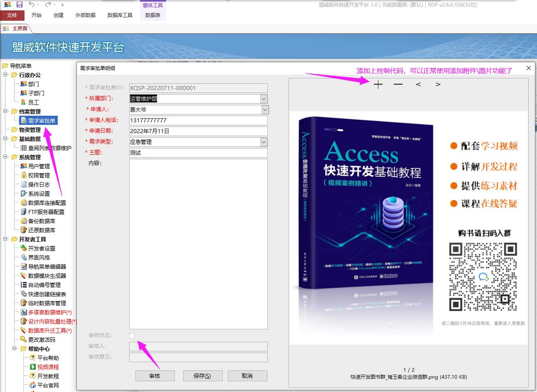Switch to the 外部数据 ribbon tab
537x392 pixels.
pos(86,15)
